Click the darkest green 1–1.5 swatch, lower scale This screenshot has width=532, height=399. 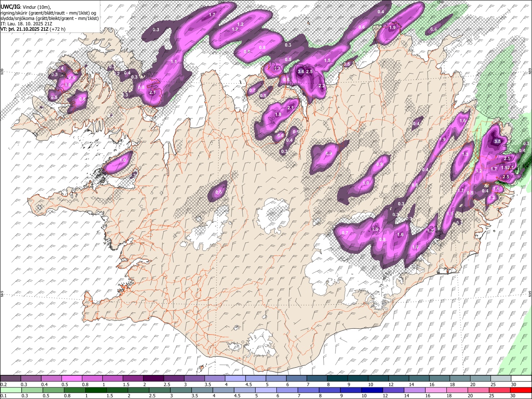(96, 390)
